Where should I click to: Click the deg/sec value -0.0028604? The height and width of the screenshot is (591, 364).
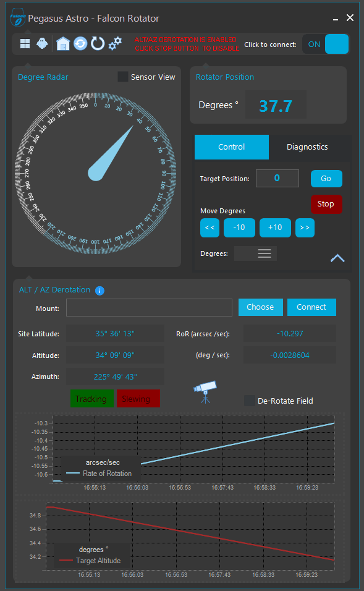click(290, 355)
